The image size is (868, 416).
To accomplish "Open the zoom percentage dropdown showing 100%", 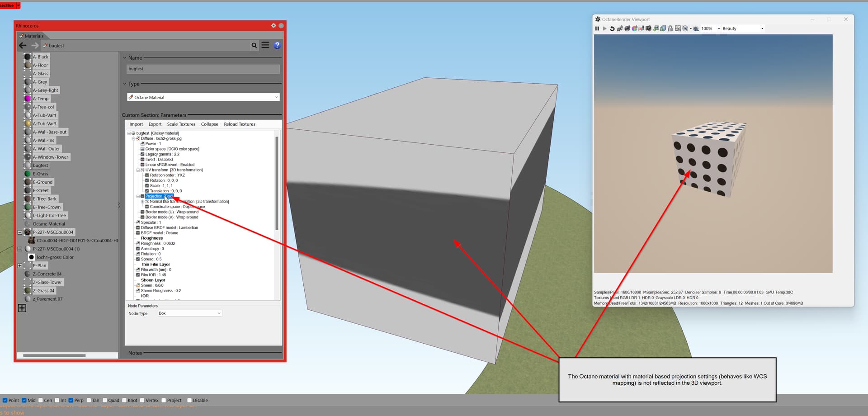I will point(719,28).
